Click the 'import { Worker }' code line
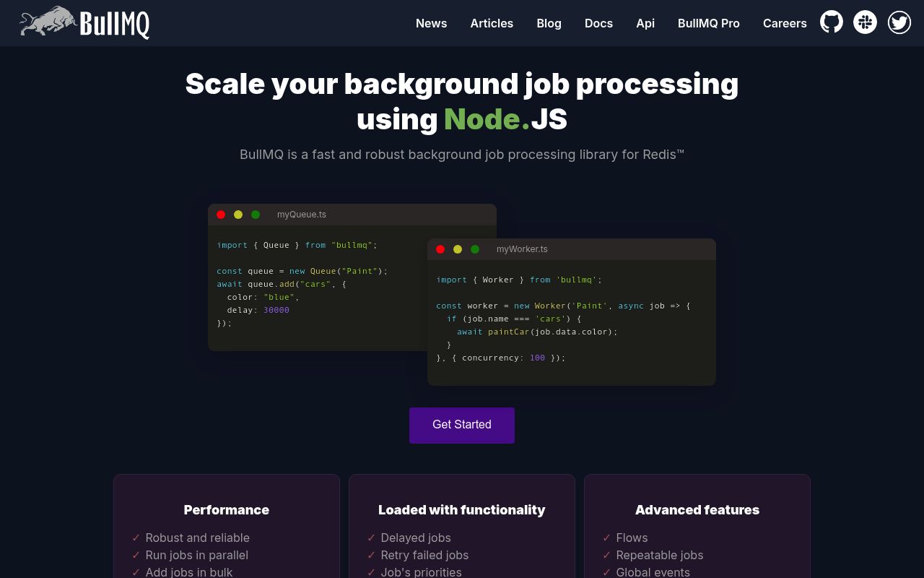This screenshot has width=924, height=578. click(519, 280)
